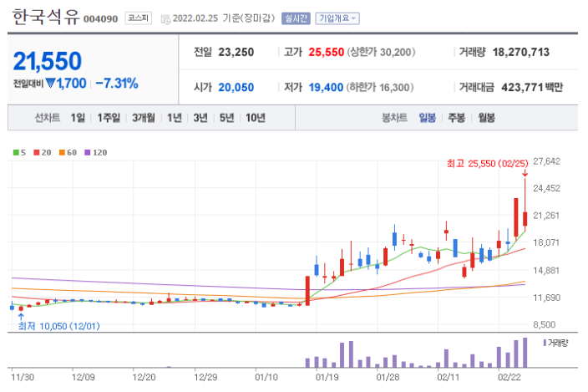The height and width of the screenshot is (392, 588).
Task: Select the 1년 line chart period
Action: [x=174, y=118]
